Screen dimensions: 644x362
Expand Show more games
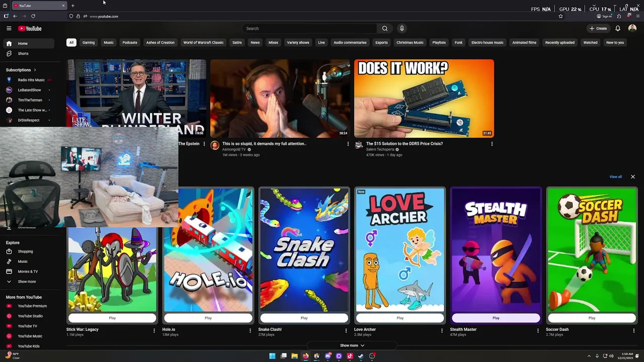(x=352, y=345)
